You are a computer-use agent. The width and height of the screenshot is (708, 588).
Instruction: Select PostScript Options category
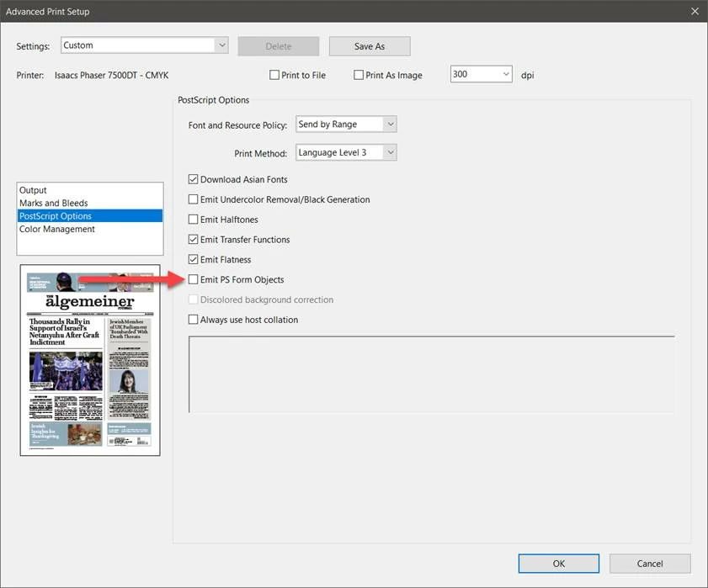(90, 215)
